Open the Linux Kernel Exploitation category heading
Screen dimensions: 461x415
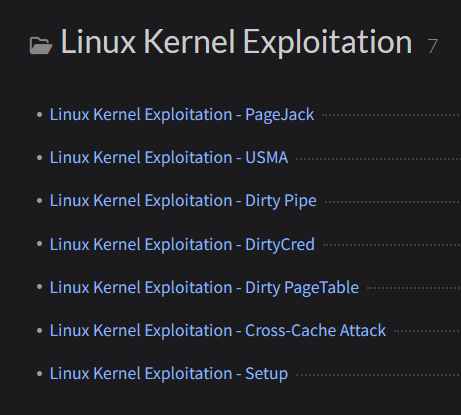pos(236,42)
